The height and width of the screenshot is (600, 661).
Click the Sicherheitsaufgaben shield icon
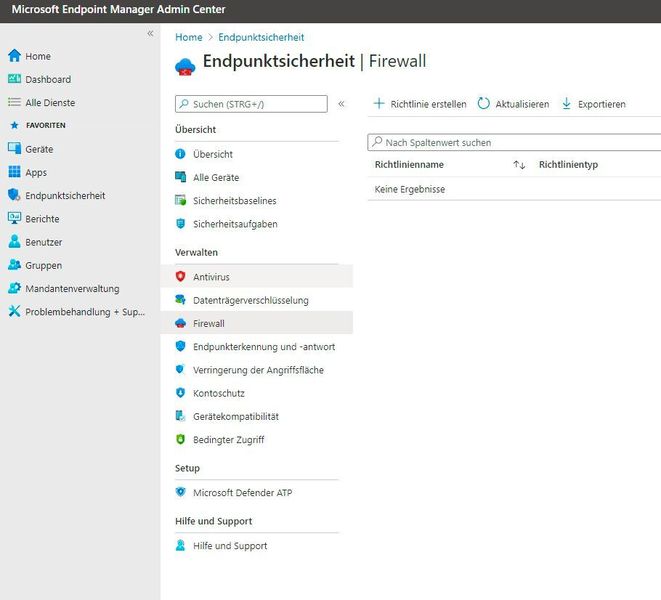coord(180,223)
